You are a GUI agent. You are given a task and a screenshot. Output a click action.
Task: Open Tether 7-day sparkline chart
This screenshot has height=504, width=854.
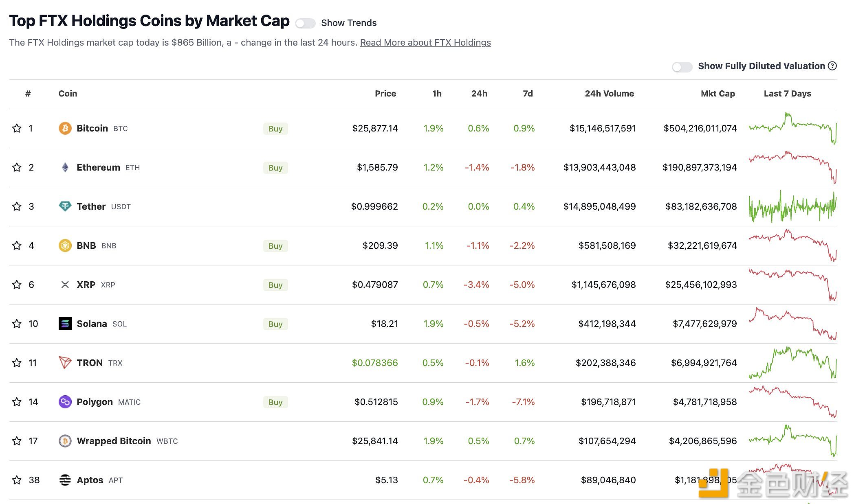point(792,206)
